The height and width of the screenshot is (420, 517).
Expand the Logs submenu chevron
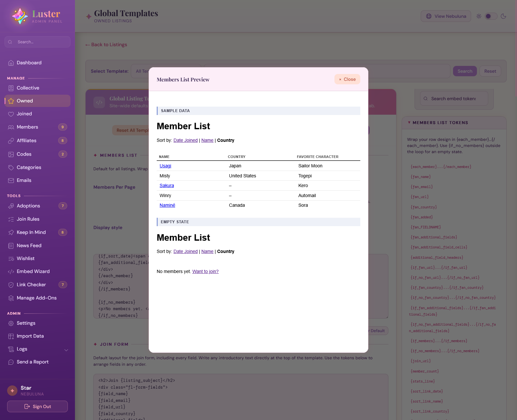[66, 350]
